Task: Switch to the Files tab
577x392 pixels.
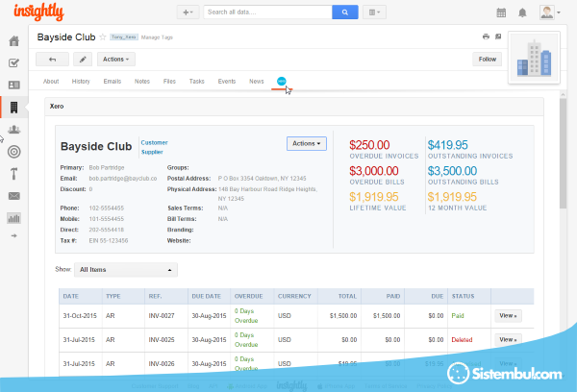Action: [x=169, y=82]
